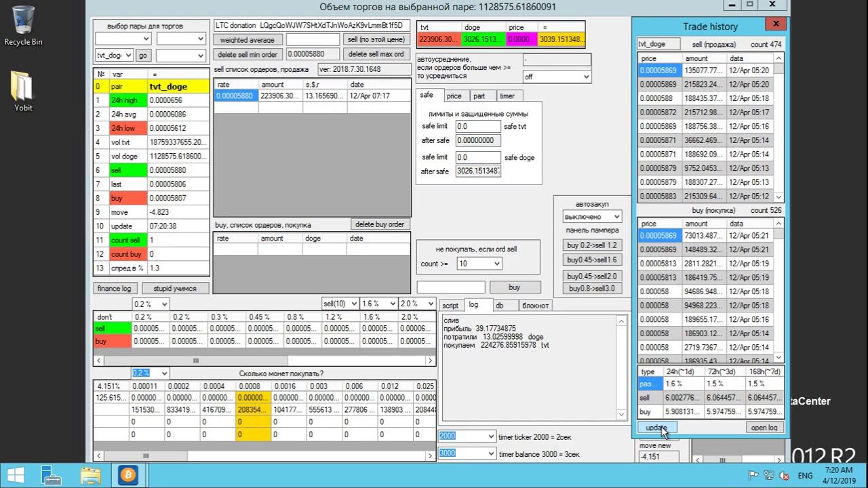The height and width of the screenshot is (488, 868).
Task: Select the db tab
Action: (x=499, y=306)
